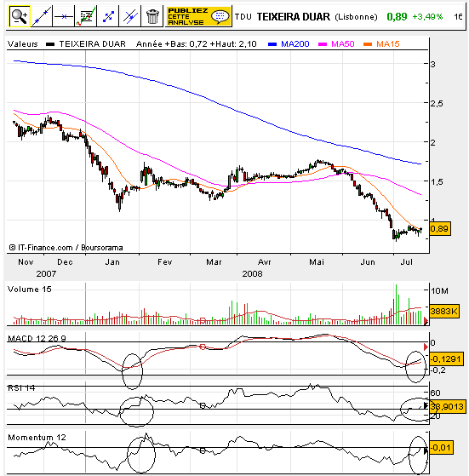Image resolution: width=469 pixels, height=476 pixels.
Task: Click the Dec label on the time axis
Action: (x=65, y=262)
